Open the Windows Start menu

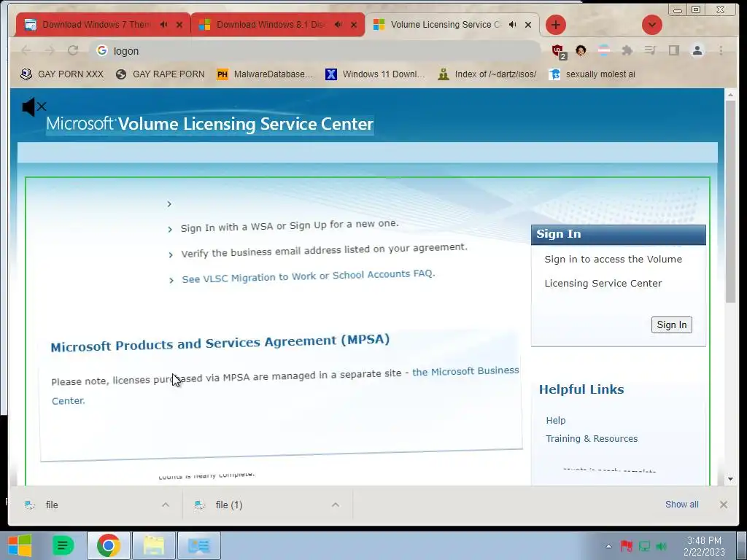pos(20,545)
